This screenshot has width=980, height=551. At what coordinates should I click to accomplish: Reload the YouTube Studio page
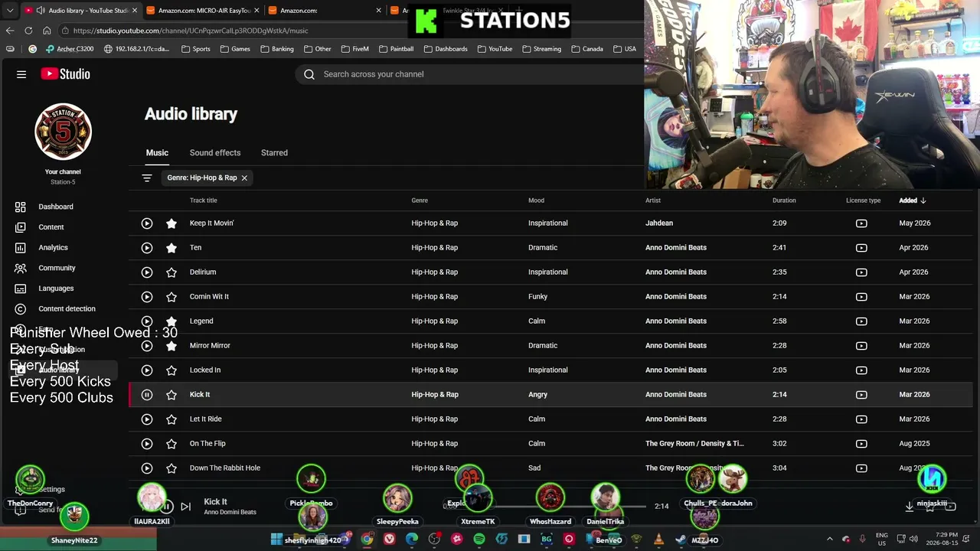coord(28,31)
